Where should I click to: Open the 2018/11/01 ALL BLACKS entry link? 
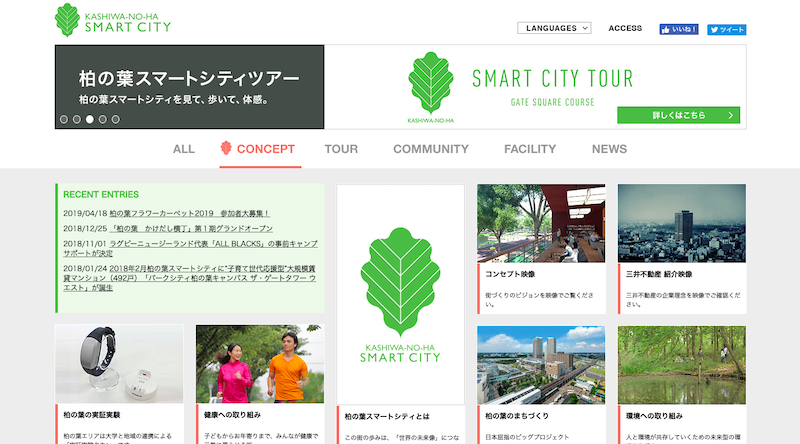click(x=190, y=249)
